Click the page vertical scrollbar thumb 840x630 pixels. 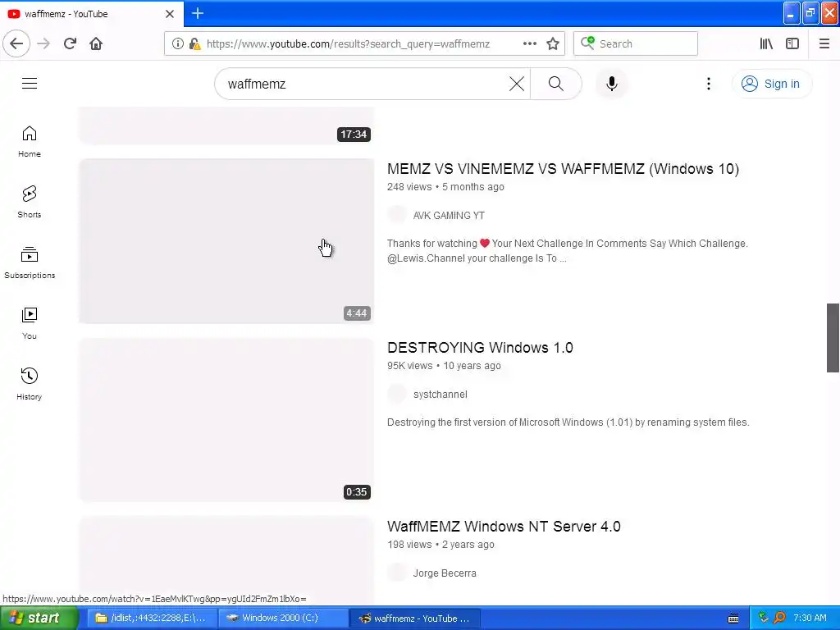tap(833, 337)
